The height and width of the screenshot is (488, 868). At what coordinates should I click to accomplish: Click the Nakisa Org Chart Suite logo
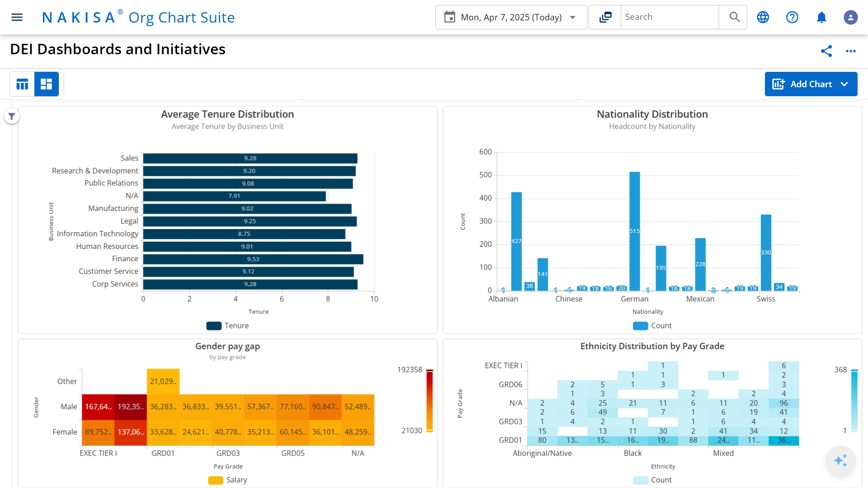138,17
